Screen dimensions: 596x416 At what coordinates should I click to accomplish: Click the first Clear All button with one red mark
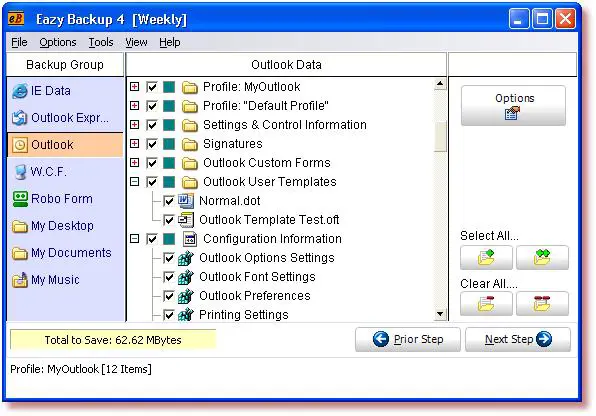(486, 303)
